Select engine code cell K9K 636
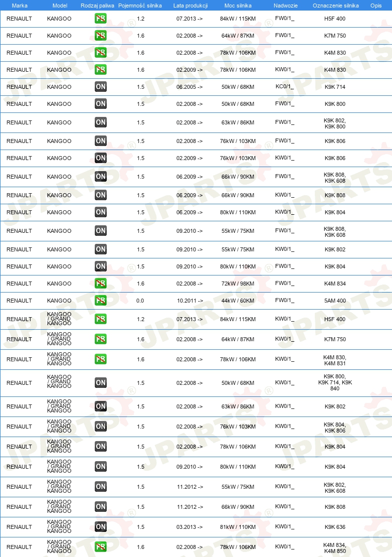The image size is (392, 557). tap(335, 527)
